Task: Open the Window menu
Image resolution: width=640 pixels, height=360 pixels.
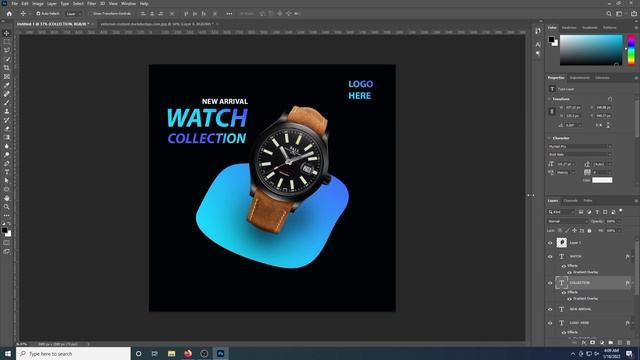Action: 128,4
